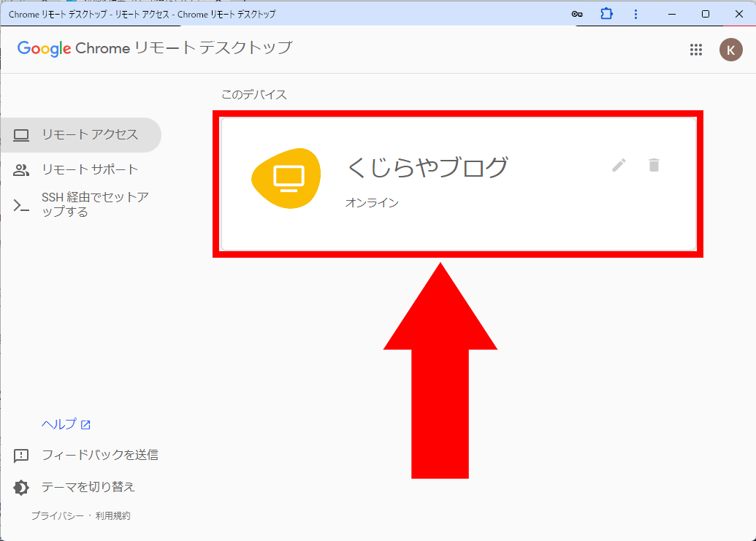
Task: Edit the name of くじらやブログ device
Action: [619, 166]
